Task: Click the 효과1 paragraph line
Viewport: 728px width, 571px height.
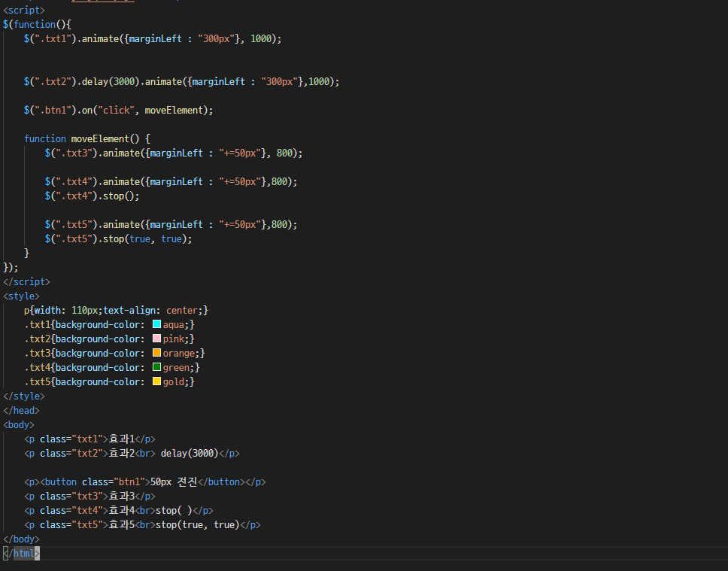Action: [x=89, y=439]
